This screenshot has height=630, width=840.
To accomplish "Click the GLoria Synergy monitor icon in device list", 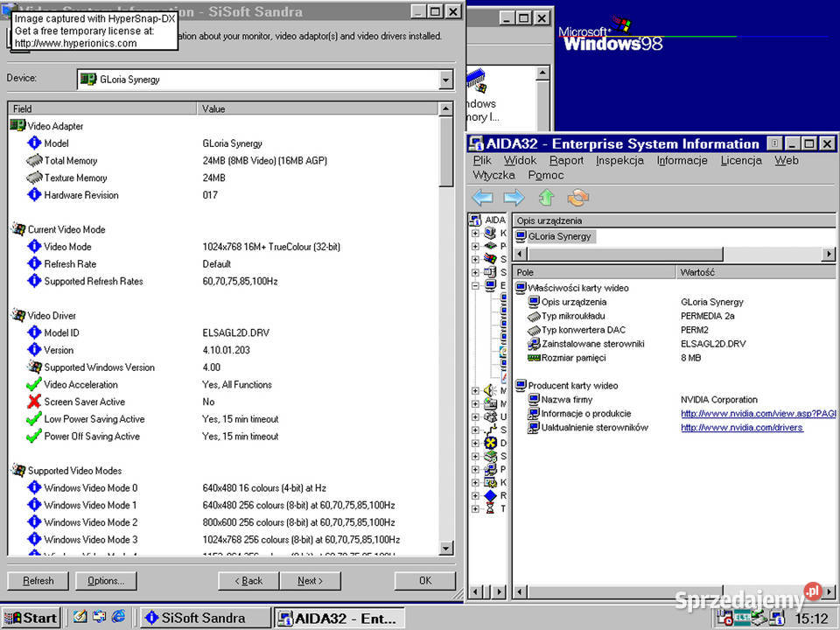I will pos(520,236).
